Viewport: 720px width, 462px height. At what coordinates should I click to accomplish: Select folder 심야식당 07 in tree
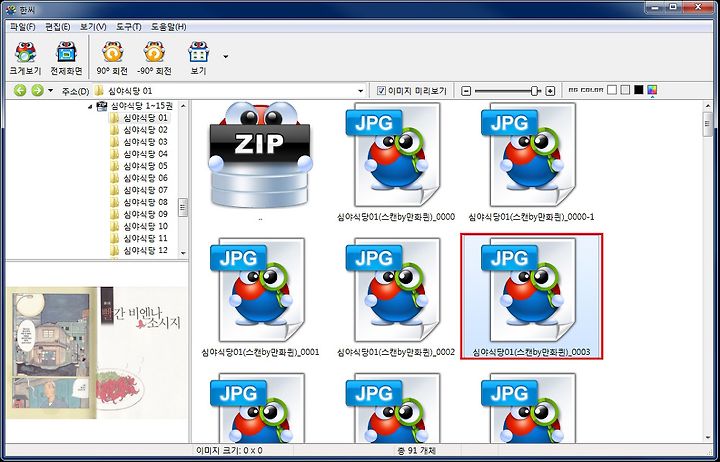[145, 190]
